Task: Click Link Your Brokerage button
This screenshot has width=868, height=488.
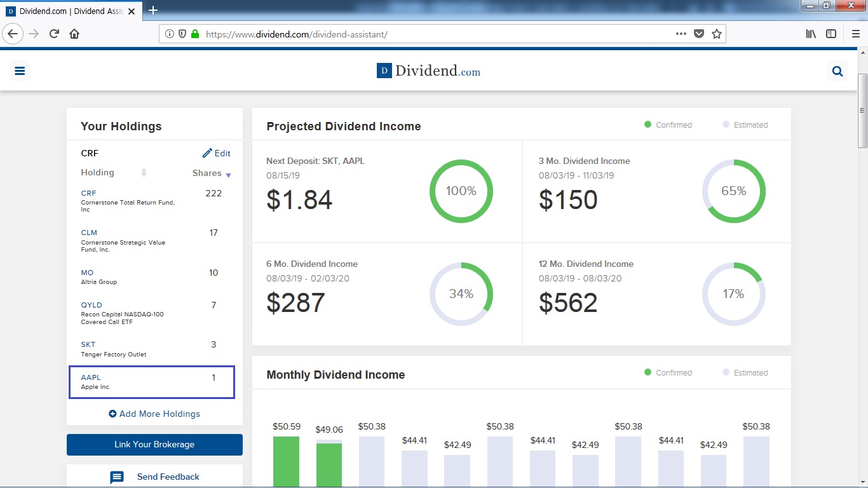Action: click(x=154, y=445)
